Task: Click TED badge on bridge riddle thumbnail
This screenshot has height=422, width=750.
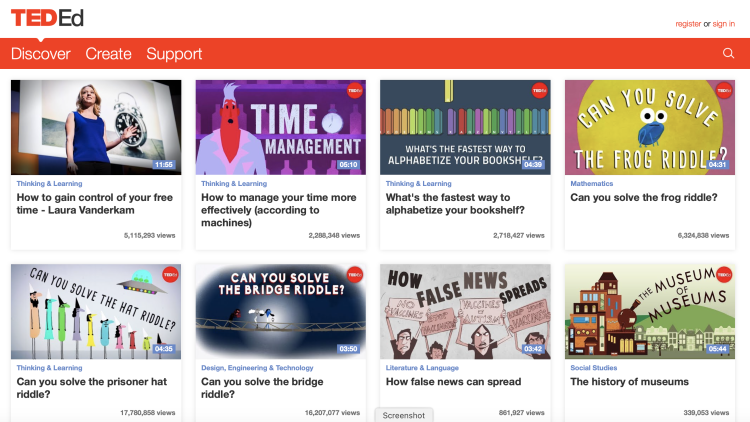Action: [x=354, y=275]
